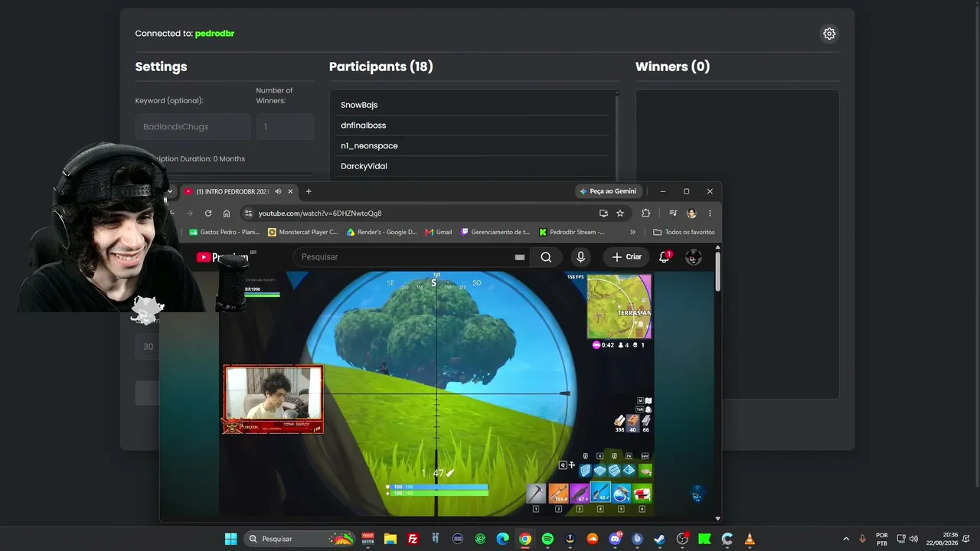The image size is (980, 551).
Task: Go to the Chrome home page
Action: pyautogui.click(x=227, y=214)
